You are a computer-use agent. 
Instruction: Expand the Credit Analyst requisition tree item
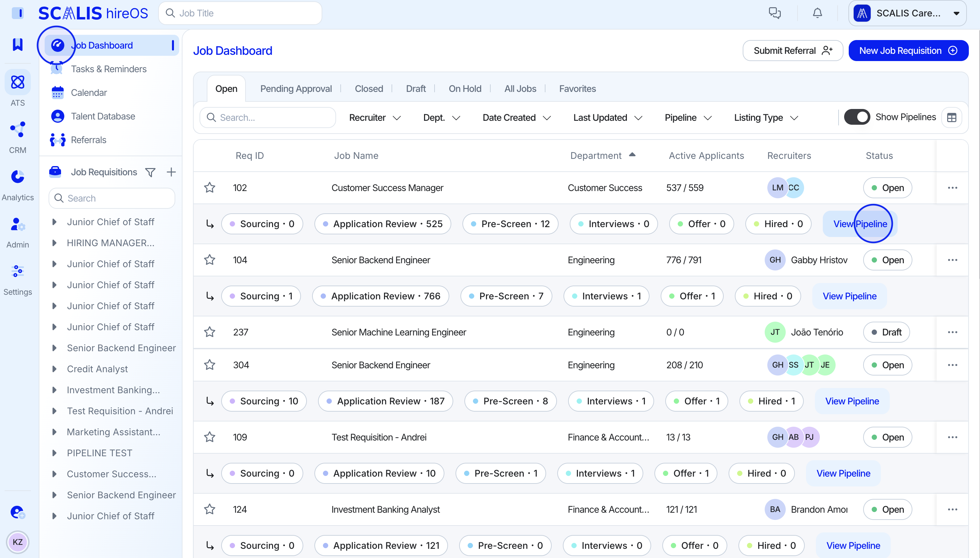click(x=54, y=369)
